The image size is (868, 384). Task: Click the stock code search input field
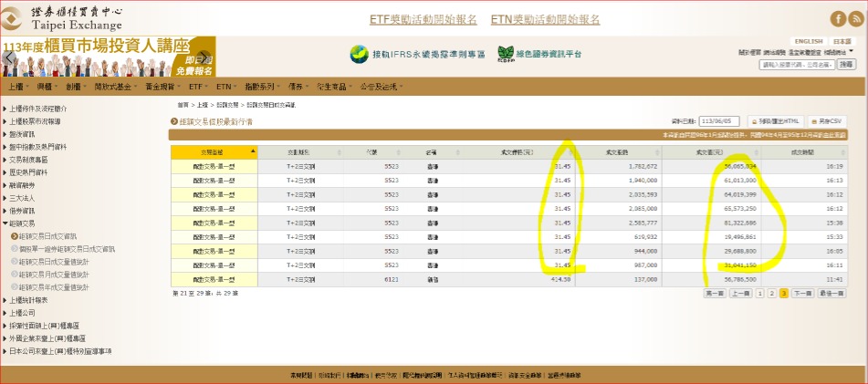click(x=797, y=65)
